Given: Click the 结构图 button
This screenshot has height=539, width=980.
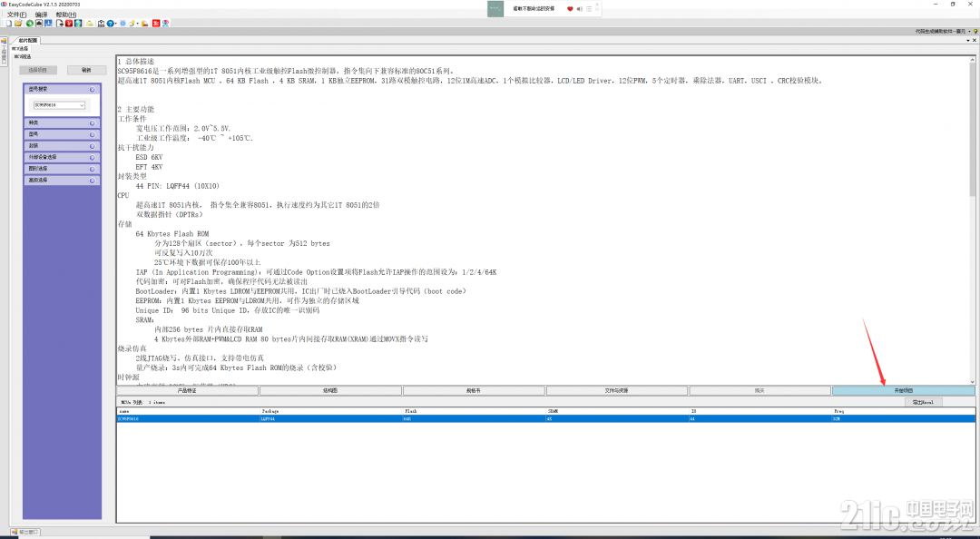Looking at the screenshot, I should (x=330, y=391).
